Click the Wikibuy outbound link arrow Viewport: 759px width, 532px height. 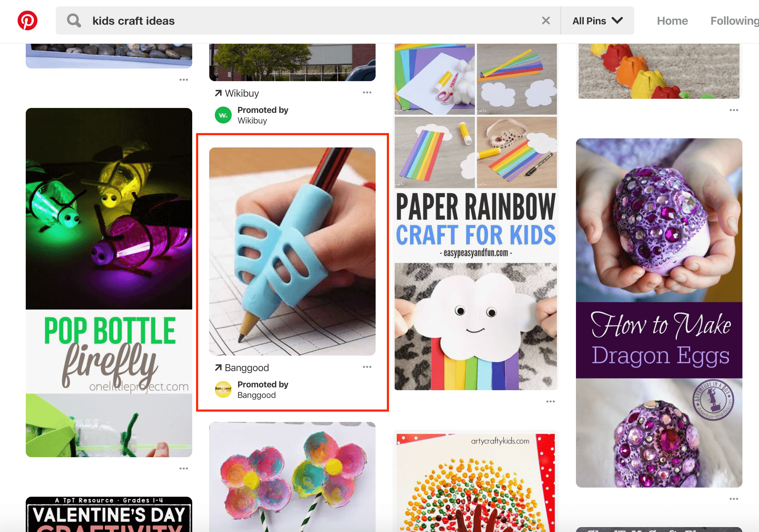pyautogui.click(x=218, y=92)
